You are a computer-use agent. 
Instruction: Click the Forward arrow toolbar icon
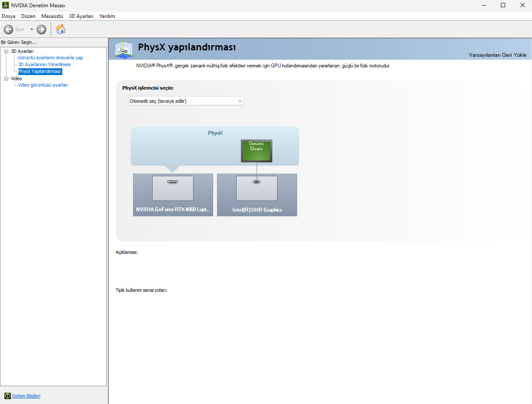pyautogui.click(x=41, y=29)
